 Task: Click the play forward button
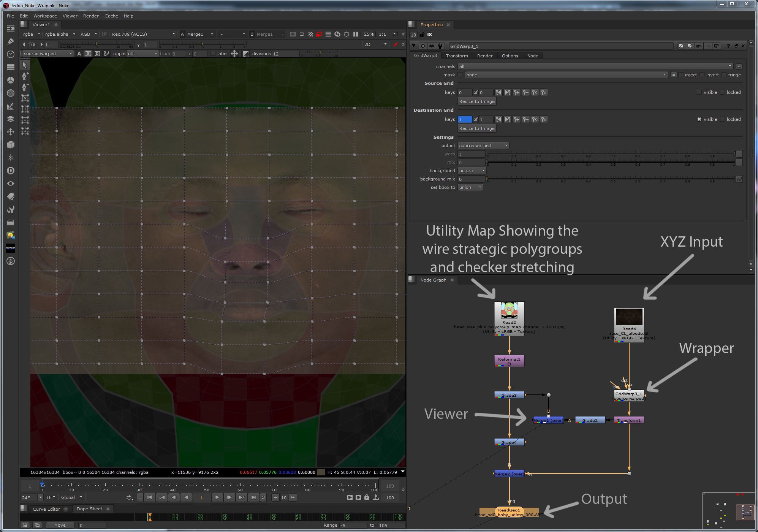(217, 497)
